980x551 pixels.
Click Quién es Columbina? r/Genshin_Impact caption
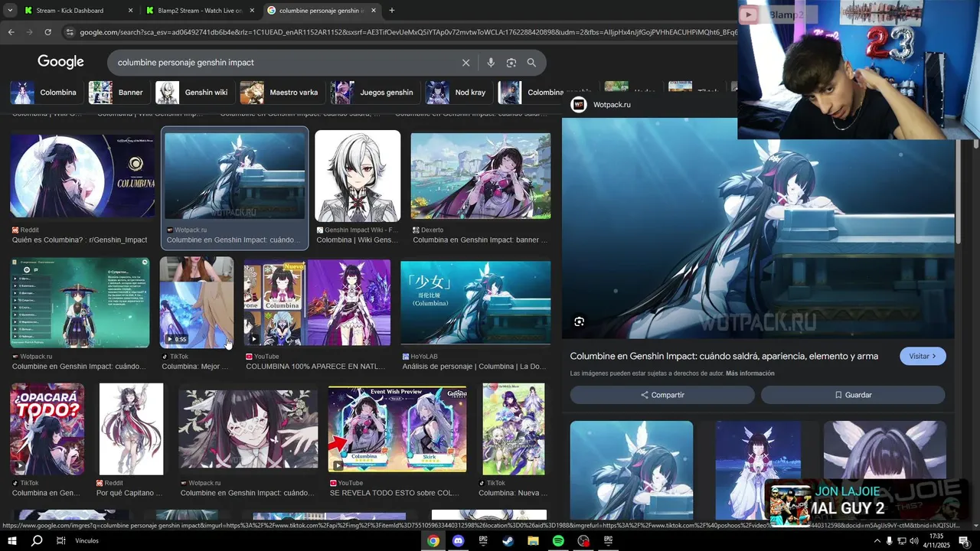[x=80, y=240]
